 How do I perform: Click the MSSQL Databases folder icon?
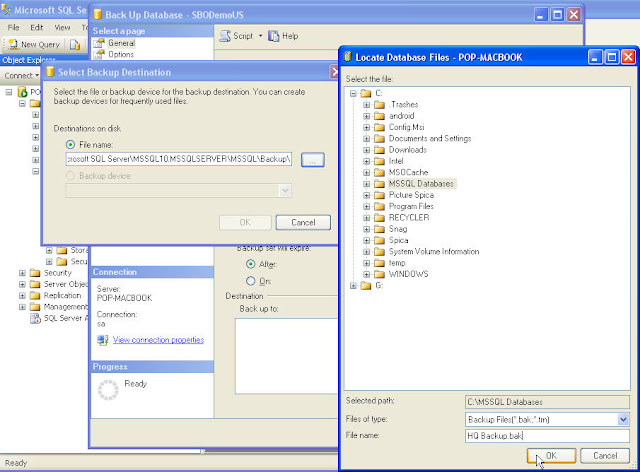click(x=380, y=184)
